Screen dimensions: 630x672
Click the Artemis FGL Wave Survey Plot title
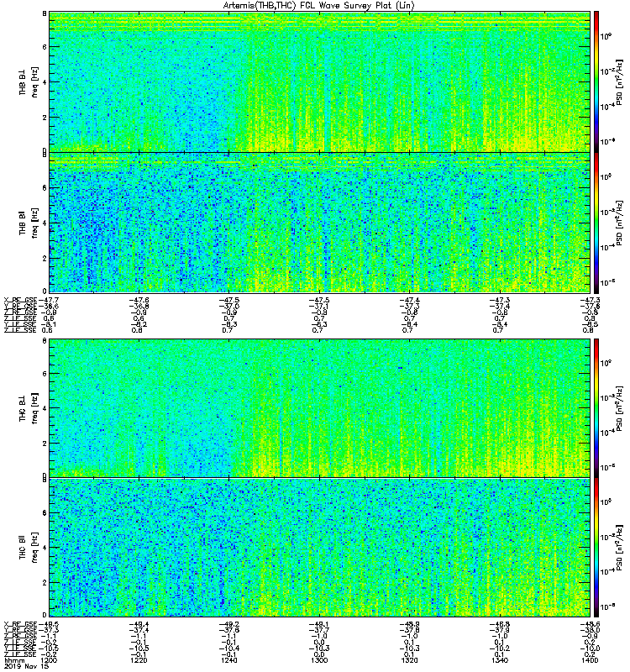point(319,5)
